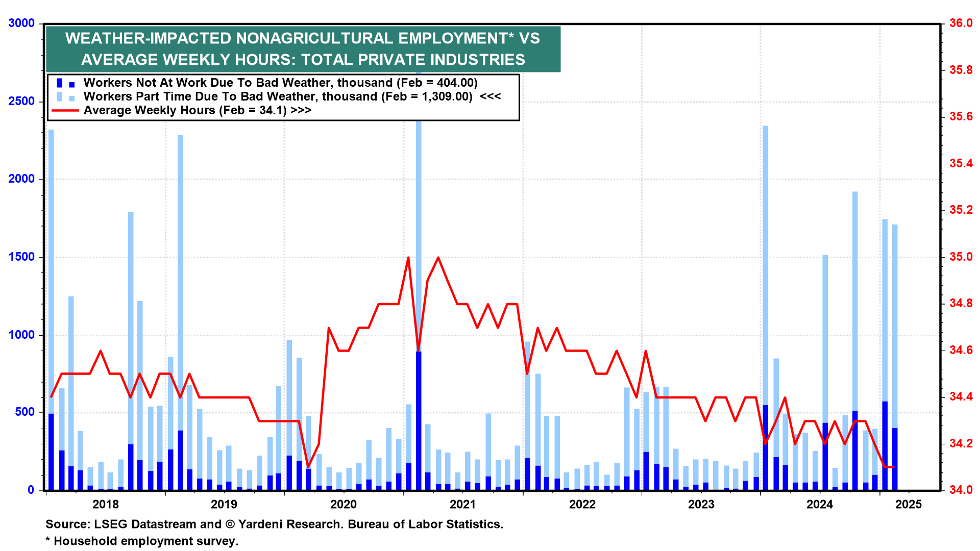
Task: Click the 2022 x-axis label
Action: click(x=582, y=505)
